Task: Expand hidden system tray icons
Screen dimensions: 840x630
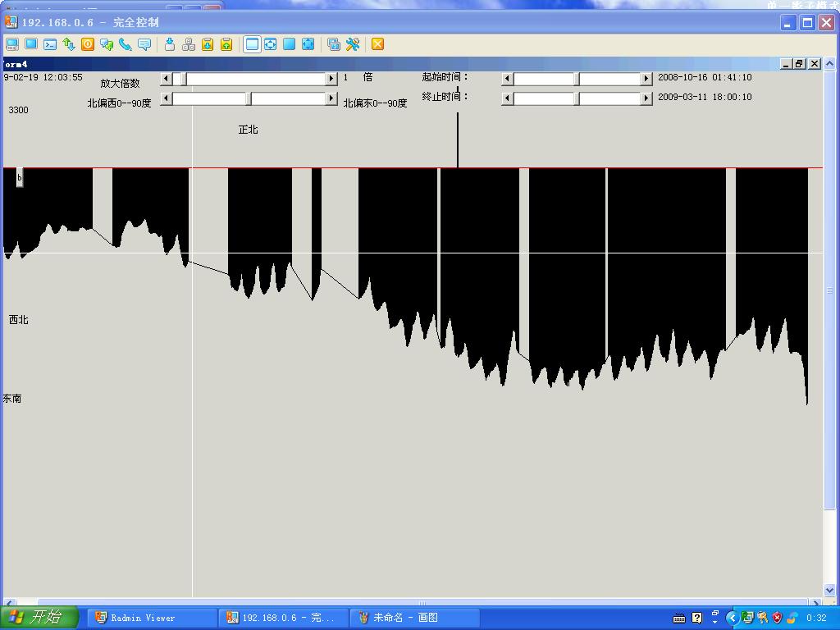Action: pyautogui.click(x=733, y=619)
